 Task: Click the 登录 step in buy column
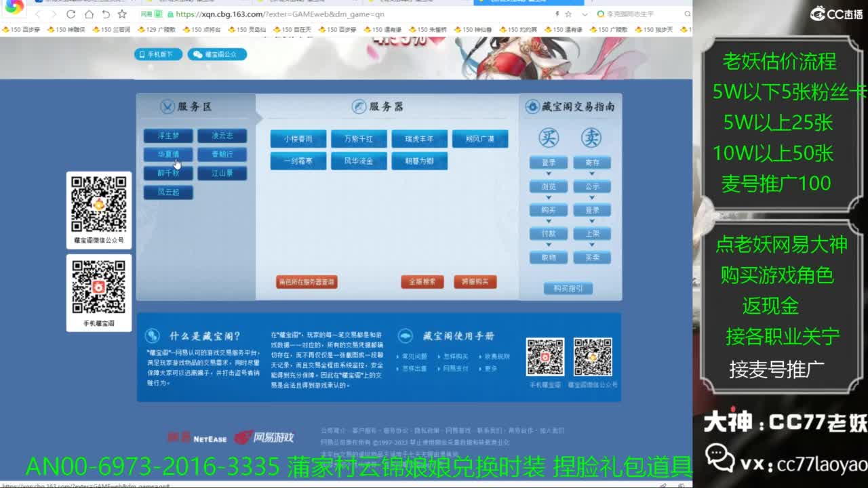[549, 163]
